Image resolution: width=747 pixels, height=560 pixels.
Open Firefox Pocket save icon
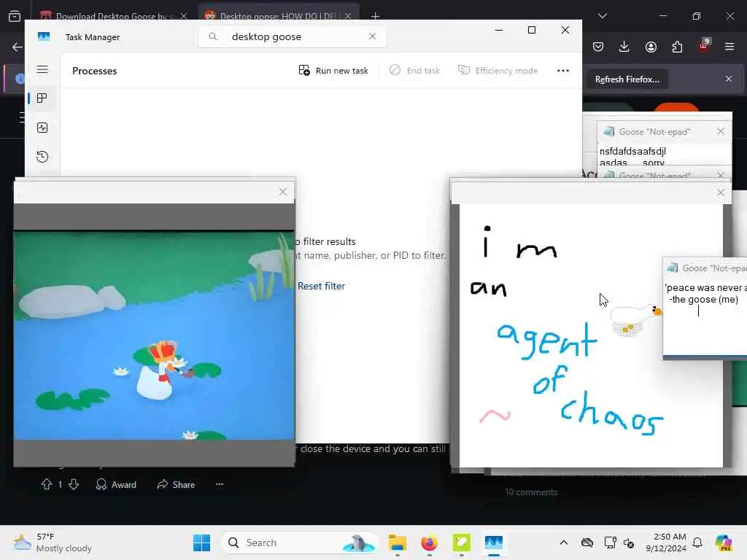coord(598,47)
